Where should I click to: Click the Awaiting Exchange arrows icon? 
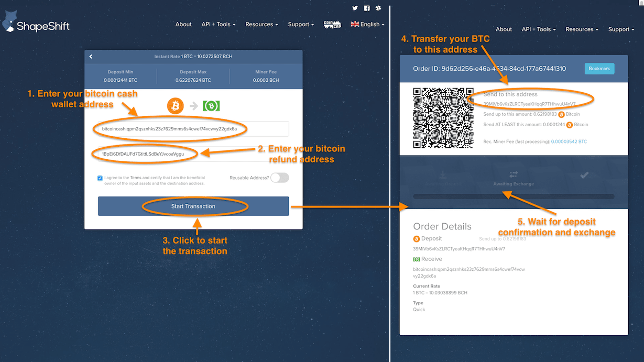point(514,174)
